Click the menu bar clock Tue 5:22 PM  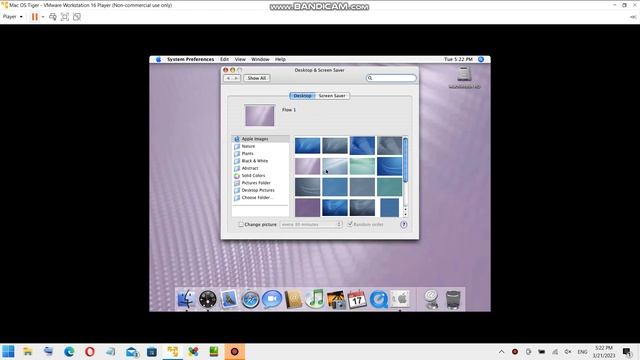pos(458,59)
